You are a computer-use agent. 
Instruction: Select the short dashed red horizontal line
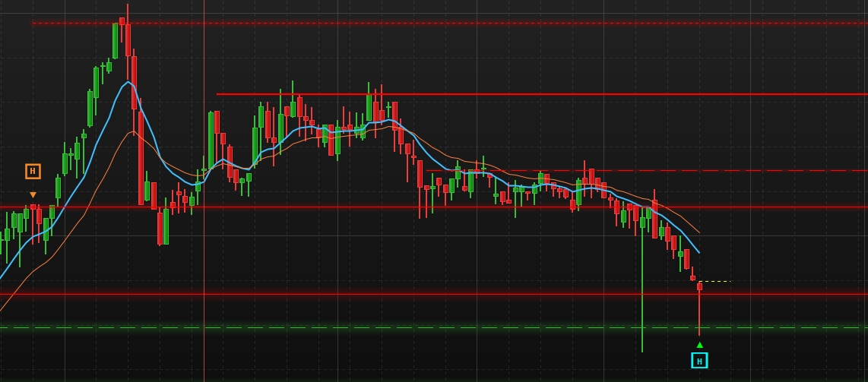pyautogui.click(x=647, y=170)
